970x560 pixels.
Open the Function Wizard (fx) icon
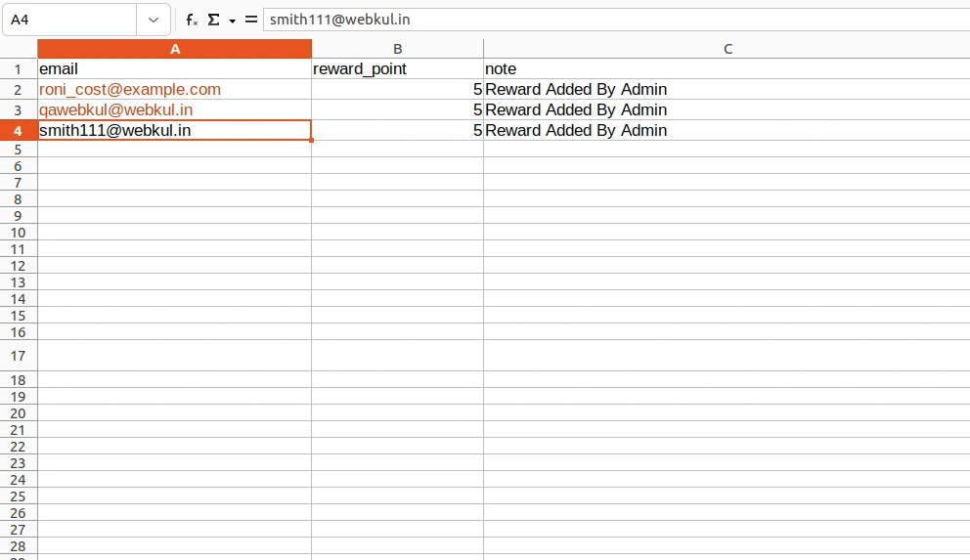pos(192,20)
